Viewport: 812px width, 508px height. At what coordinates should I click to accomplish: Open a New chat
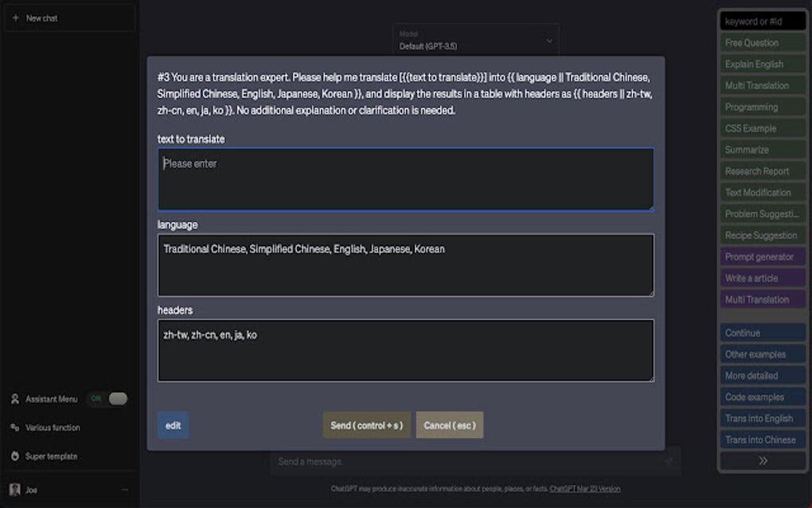(x=69, y=18)
